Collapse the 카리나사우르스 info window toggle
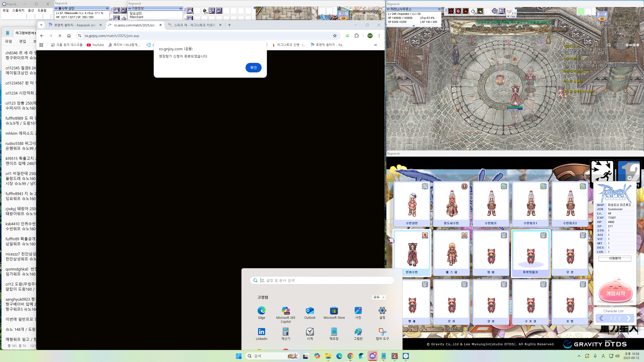 pos(439,9)
